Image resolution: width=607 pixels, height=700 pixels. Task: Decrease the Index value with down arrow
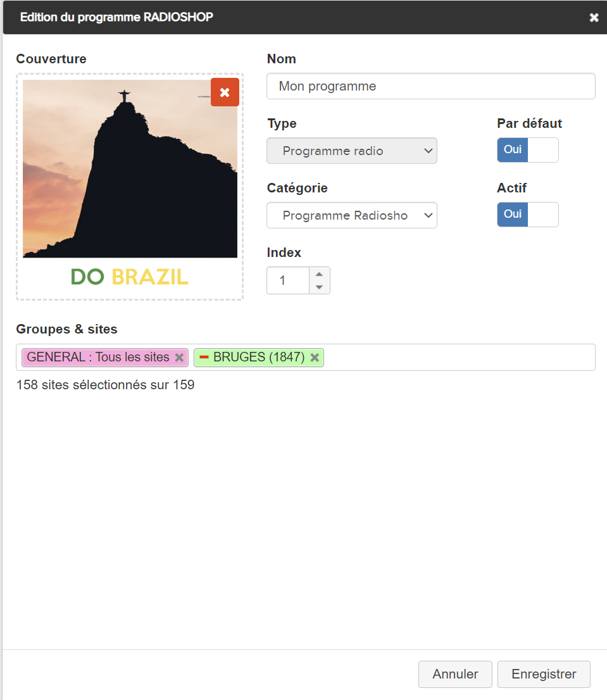[x=319, y=287]
